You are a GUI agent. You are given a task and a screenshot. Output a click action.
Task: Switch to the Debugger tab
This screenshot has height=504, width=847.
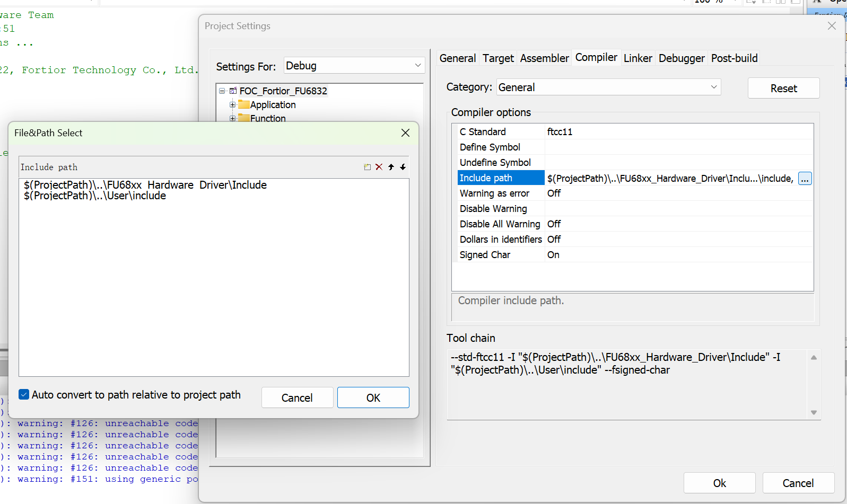point(682,58)
